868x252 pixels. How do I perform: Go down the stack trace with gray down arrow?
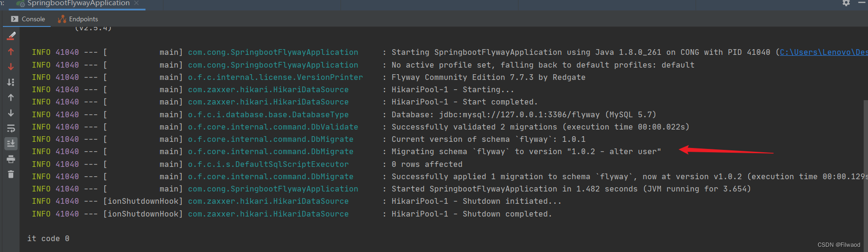coord(11,113)
